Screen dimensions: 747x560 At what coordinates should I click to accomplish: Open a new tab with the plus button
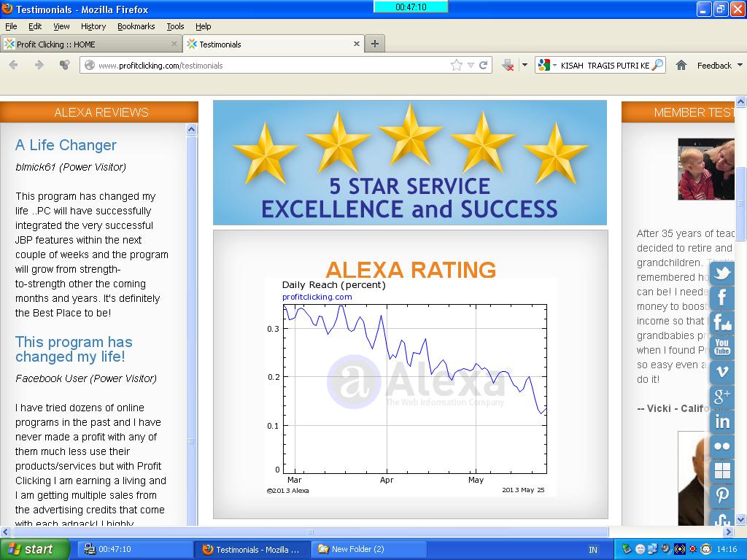(x=375, y=44)
